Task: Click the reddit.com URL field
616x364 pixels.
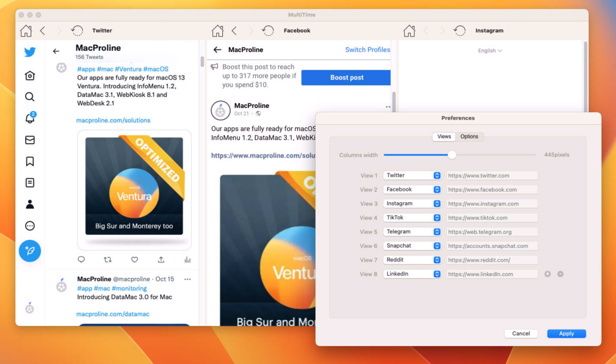Action: click(491, 260)
